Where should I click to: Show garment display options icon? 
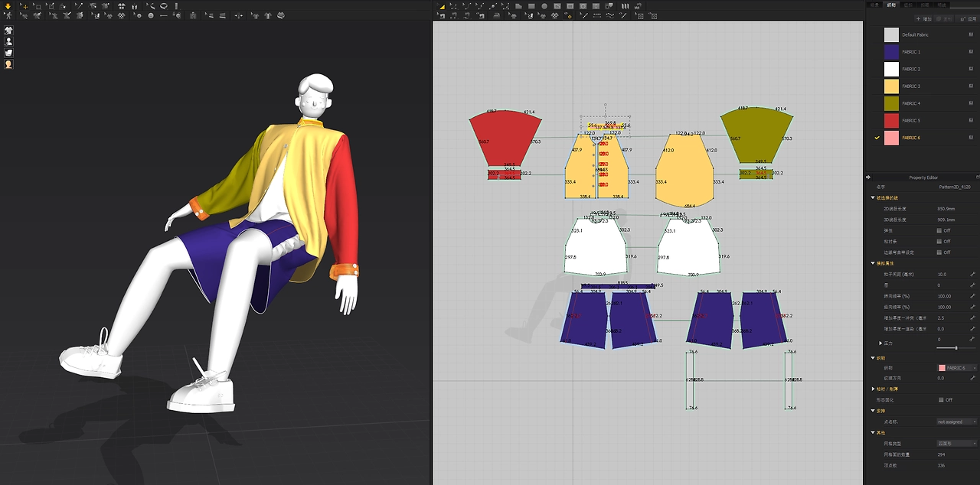click(8, 30)
